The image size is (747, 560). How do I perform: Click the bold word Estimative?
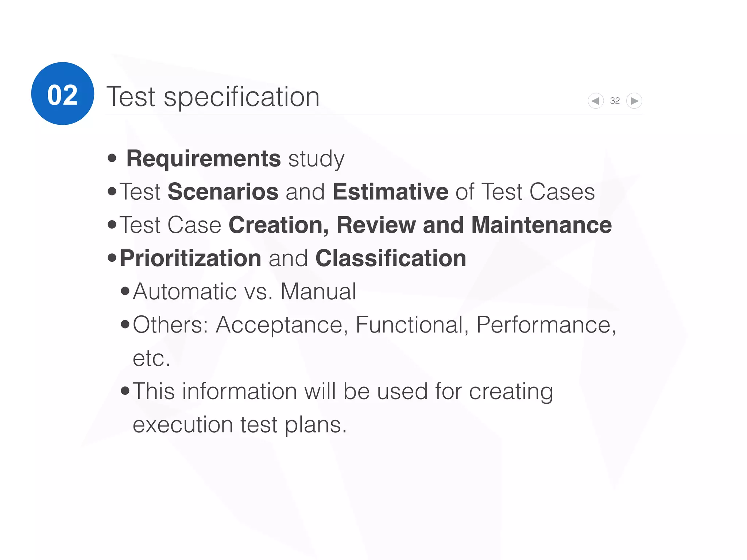[x=390, y=192]
